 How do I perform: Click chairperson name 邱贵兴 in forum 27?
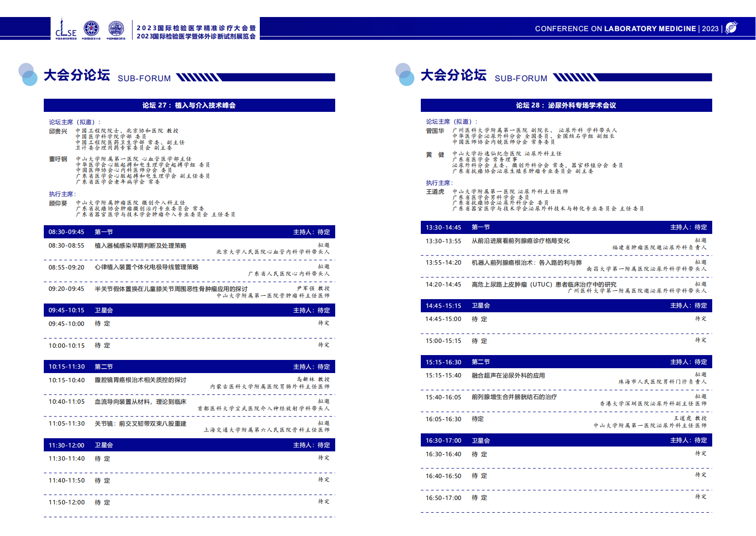point(58,131)
